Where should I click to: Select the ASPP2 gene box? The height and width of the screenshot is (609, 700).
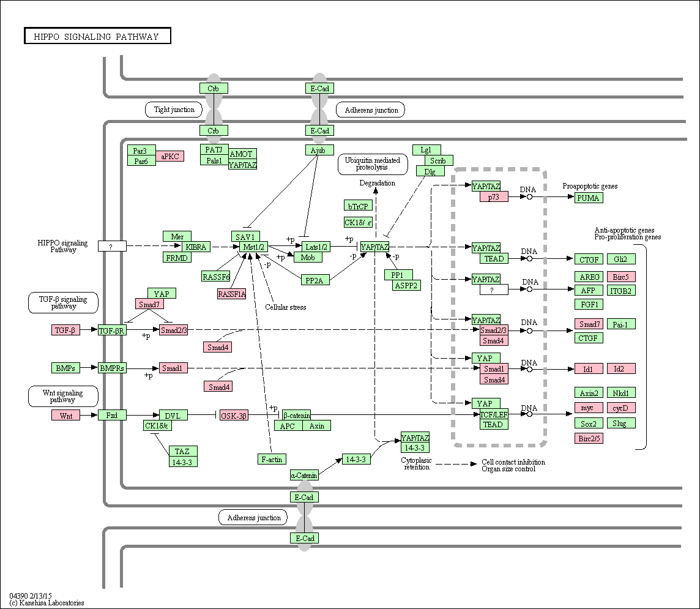pyautogui.click(x=407, y=285)
